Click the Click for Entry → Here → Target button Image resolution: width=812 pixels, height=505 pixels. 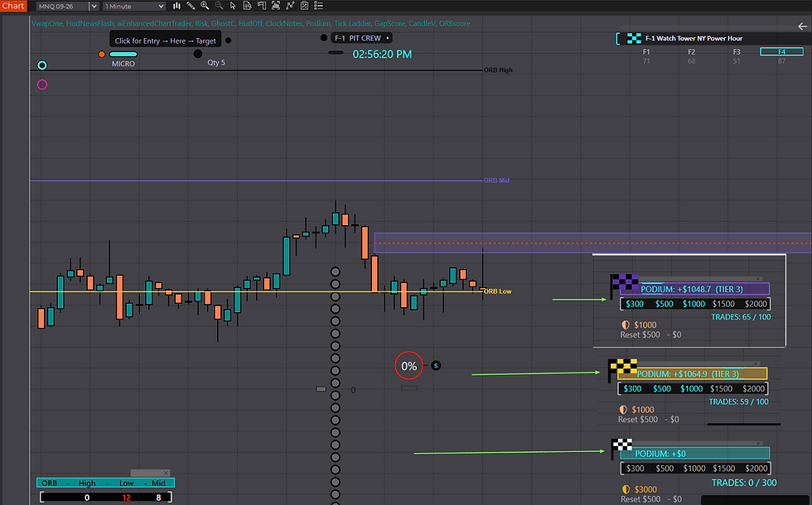(165, 41)
